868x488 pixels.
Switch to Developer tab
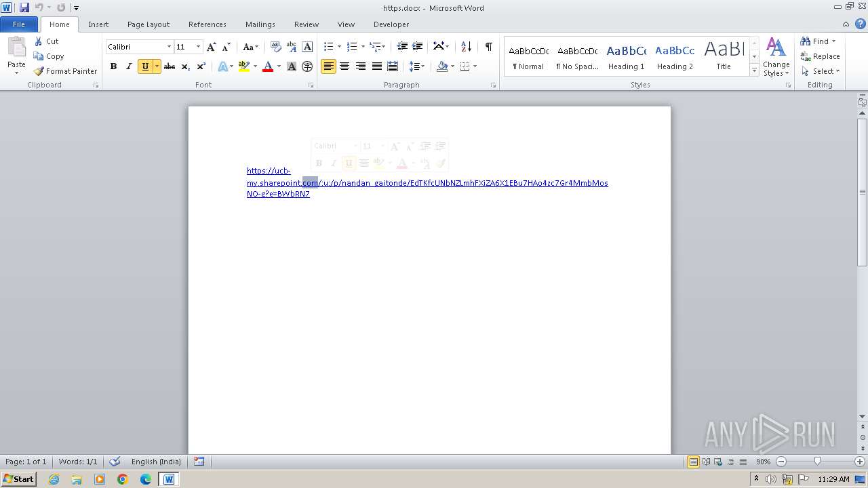pos(391,24)
